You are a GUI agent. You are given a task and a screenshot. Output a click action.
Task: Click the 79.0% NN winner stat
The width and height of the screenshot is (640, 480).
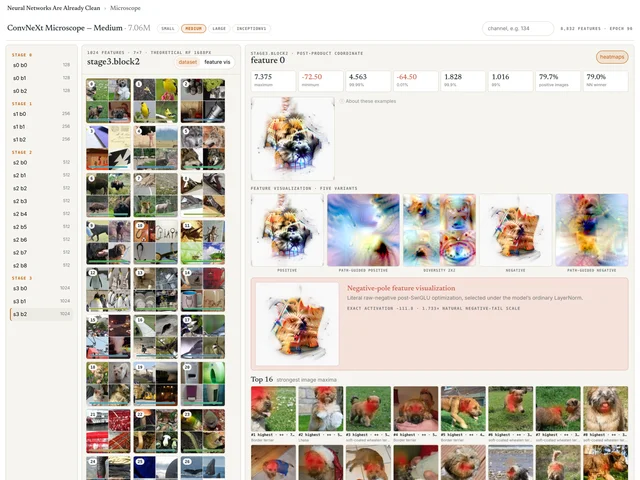point(606,80)
